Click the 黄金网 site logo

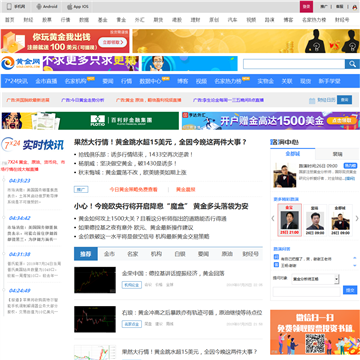pos(21,63)
